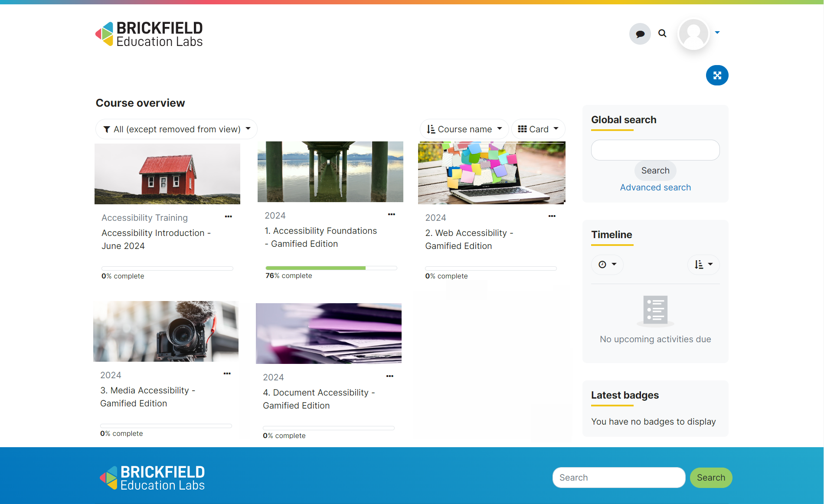This screenshot has height=504, width=824.
Task: Open actions menu for Accessibility Foundations course
Action: point(391,214)
